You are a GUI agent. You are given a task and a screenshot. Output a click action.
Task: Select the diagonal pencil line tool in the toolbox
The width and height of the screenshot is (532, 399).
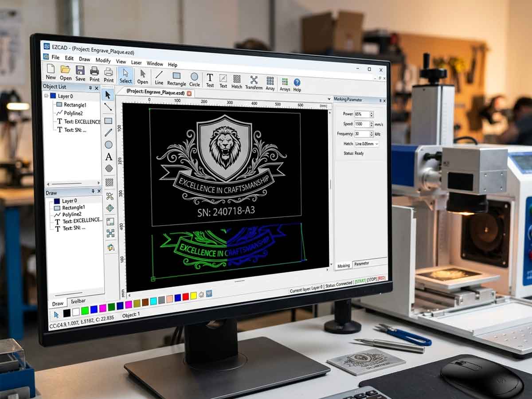pyautogui.click(x=108, y=132)
